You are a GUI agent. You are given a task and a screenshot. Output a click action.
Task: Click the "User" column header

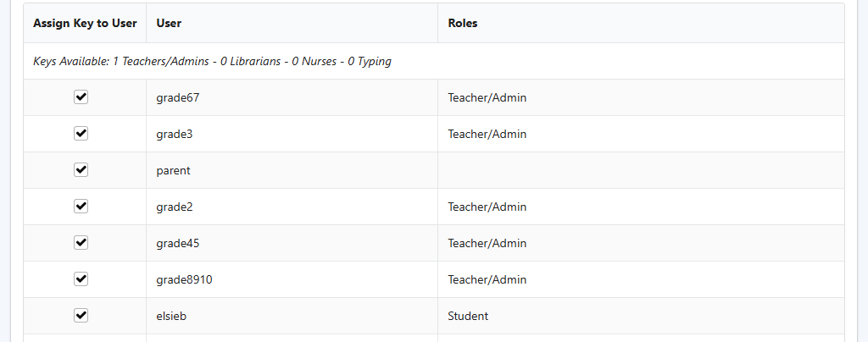click(169, 23)
